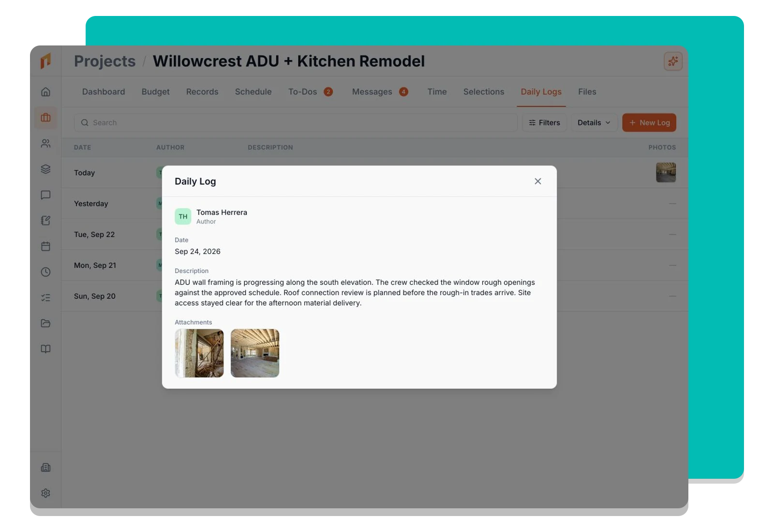774x532 pixels.
Task: Open the first attachment thumbnail of demolition
Action: pyautogui.click(x=199, y=353)
